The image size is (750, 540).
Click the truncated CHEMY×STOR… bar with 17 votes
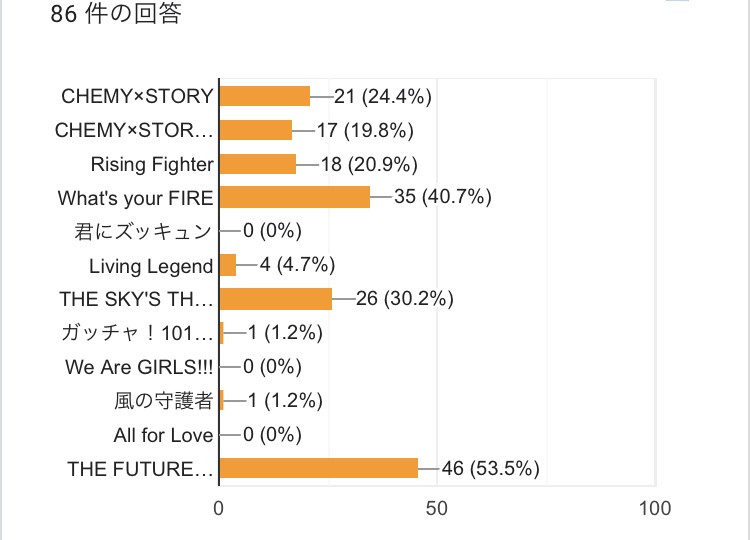point(255,130)
